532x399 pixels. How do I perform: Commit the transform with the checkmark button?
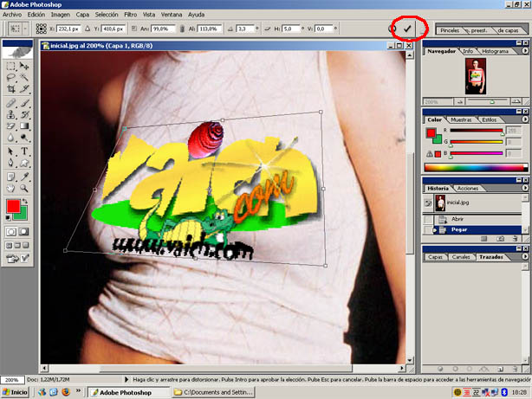[x=407, y=29]
